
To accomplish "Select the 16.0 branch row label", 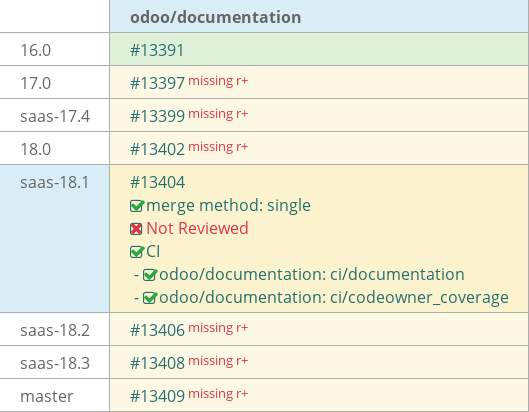I will pyautogui.click(x=35, y=50).
